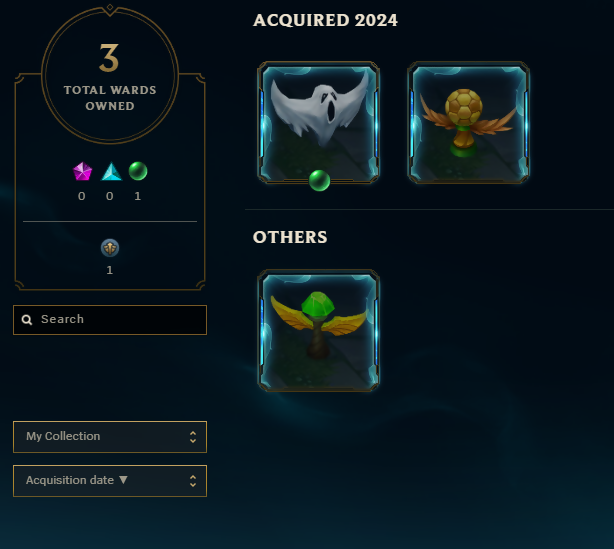614x549 pixels.
Task: Open the Acquisition date sort dropdown
Action: (x=110, y=481)
